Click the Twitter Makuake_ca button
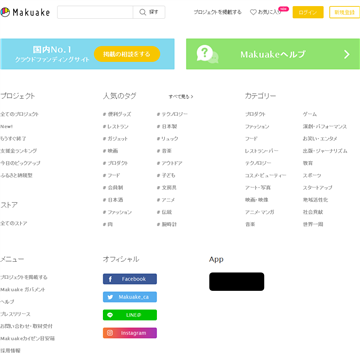Viewport: 360px width, 360px height. [130, 297]
